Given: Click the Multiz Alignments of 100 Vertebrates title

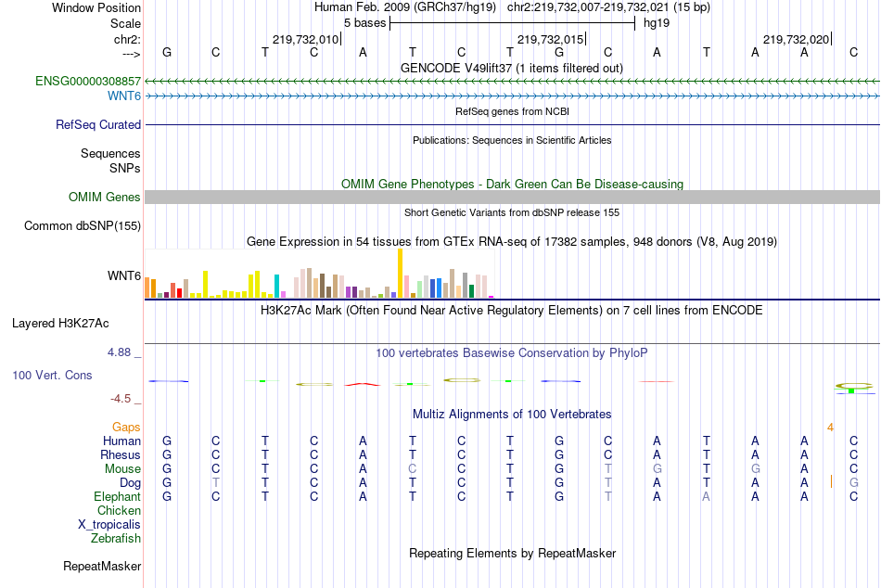Looking at the screenshot, I should pos(512,415).
